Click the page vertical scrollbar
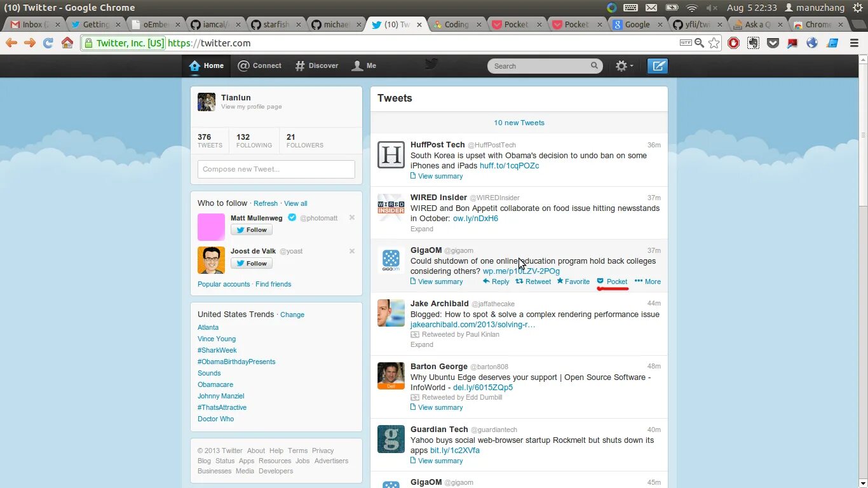Viewport: 868px width, 488px height. 863,133
